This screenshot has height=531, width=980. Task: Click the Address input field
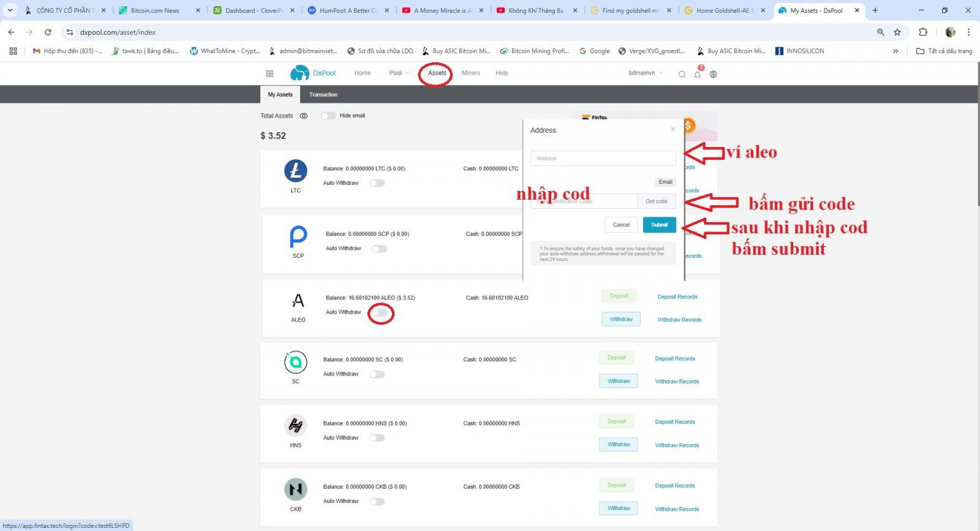coord(603,158)
